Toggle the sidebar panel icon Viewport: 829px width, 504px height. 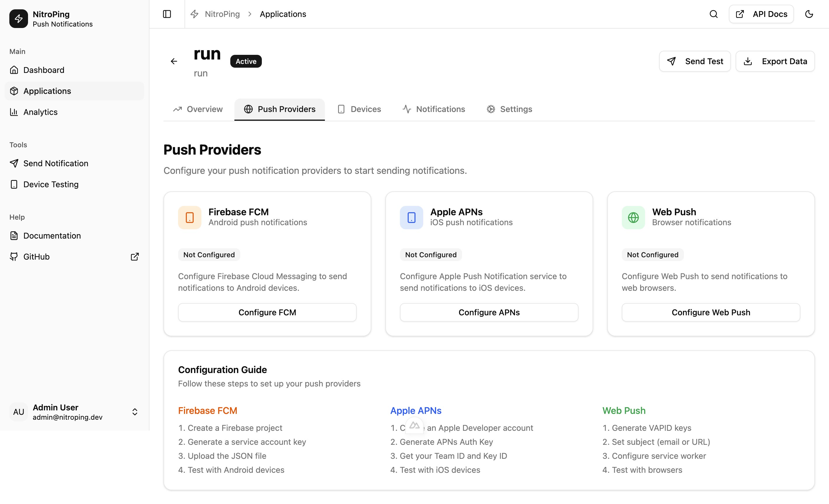pyautogui.click(x=167, y=14)
